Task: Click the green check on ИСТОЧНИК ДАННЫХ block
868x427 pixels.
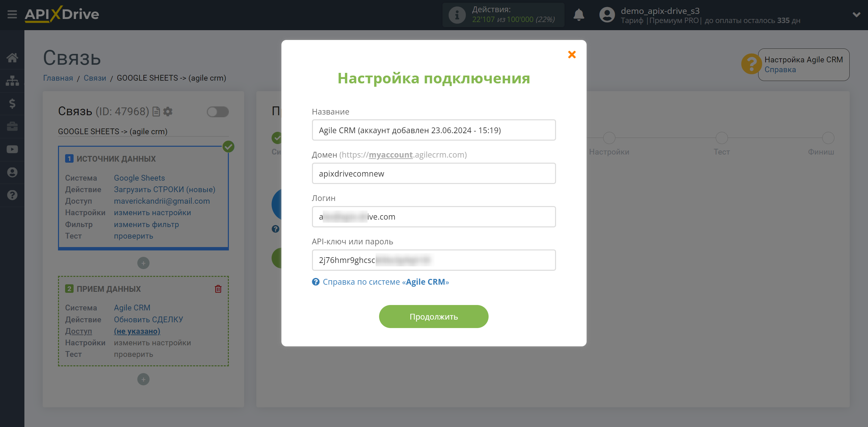Action: (x=229, y=147)
